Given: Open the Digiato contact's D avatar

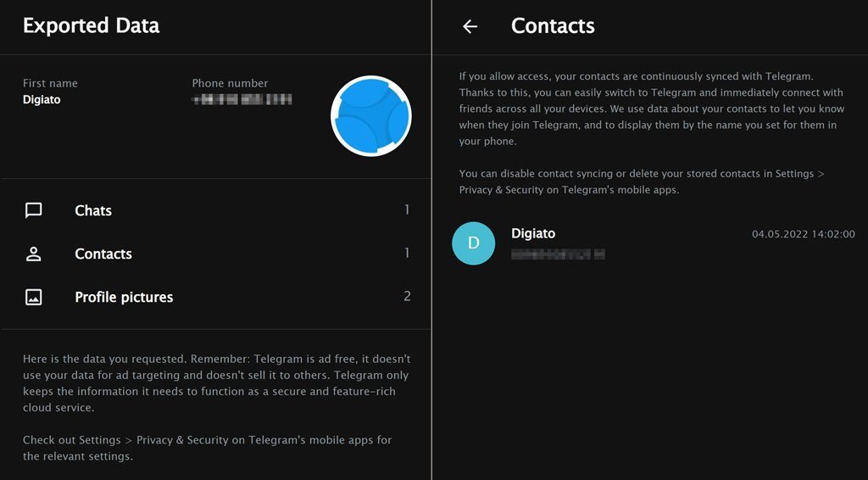Looking at the screenshot, I should [x=473, y=243].
